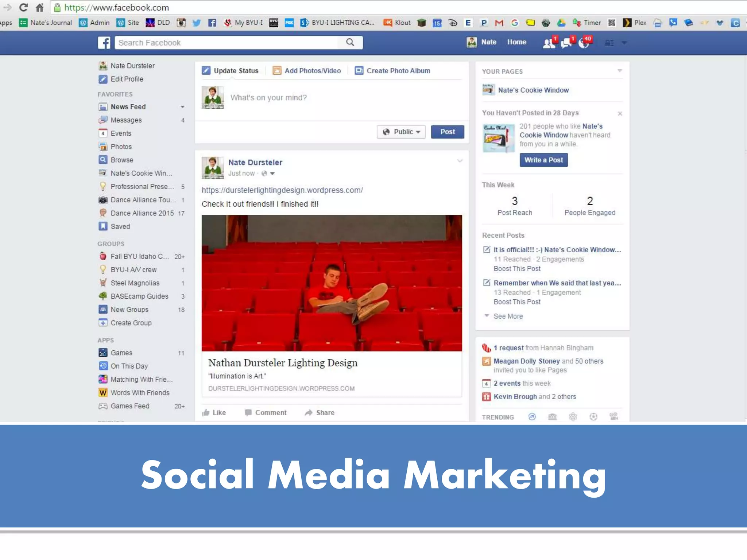Select Create Photo Album tab
Screen dimensions: 747x560
point(392,71)
